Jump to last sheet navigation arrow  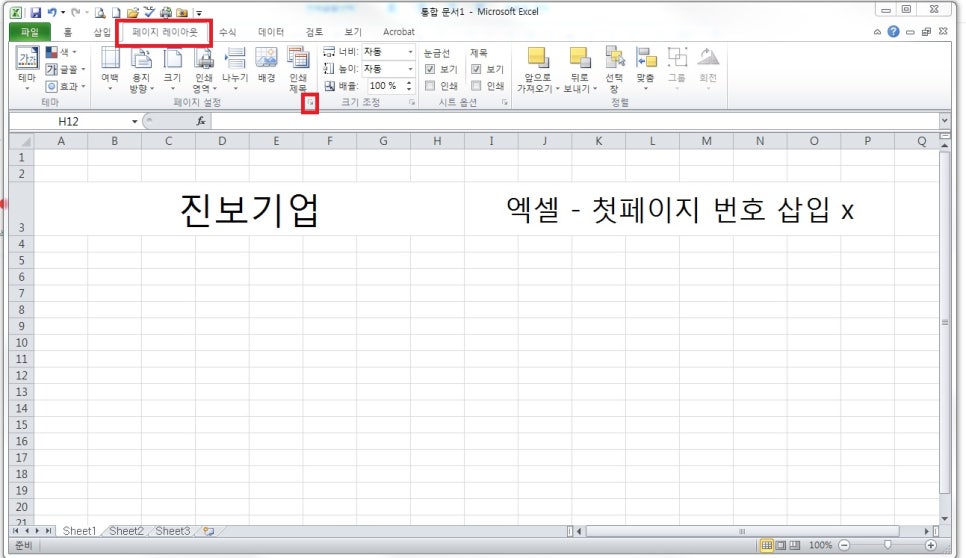click(x=47, y=530)
